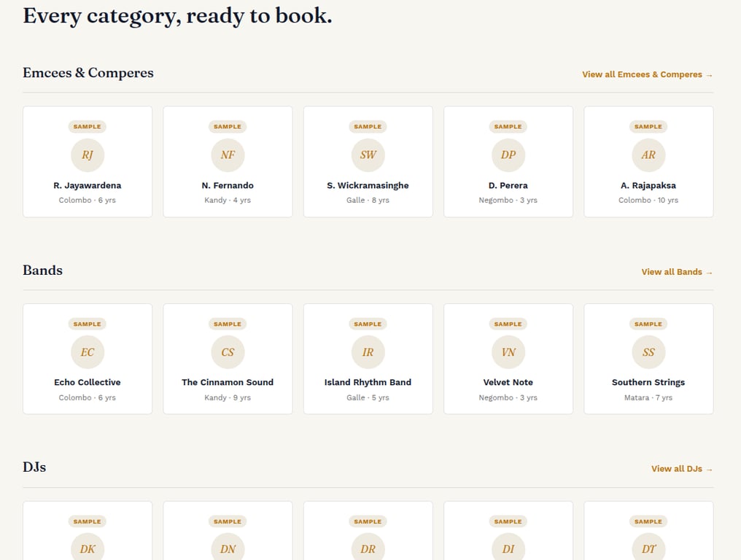Select the Southern Strings band name
This screenshot has width=741, height=560.
tap(648, 382)
